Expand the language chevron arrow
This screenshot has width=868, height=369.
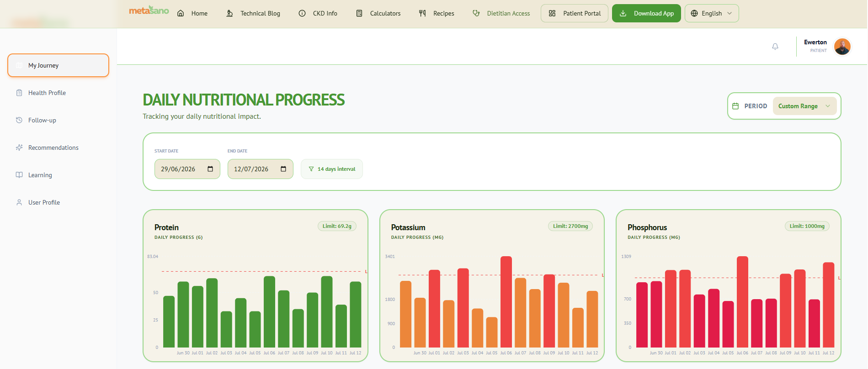coord(730,13)
